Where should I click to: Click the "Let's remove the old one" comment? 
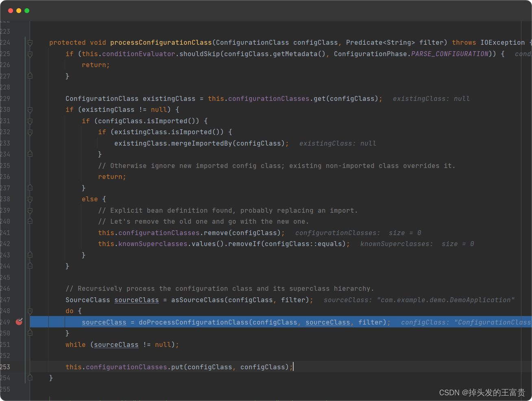[203, 222]
